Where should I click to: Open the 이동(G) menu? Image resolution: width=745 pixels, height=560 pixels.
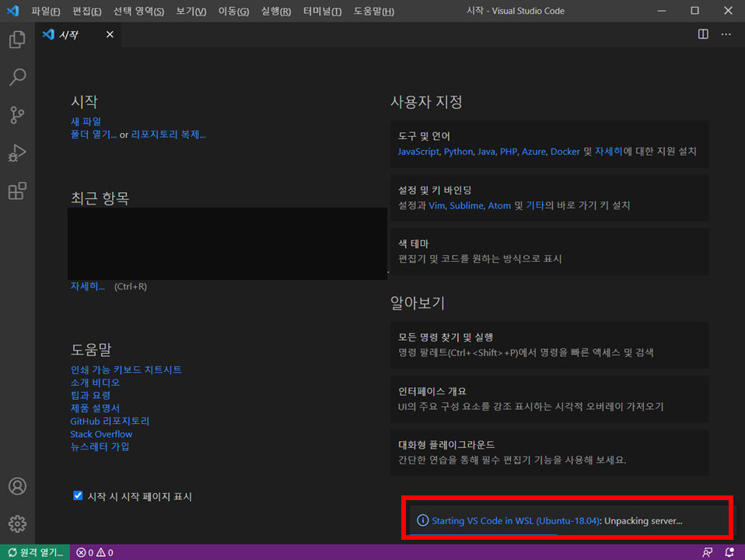(233, 11)
